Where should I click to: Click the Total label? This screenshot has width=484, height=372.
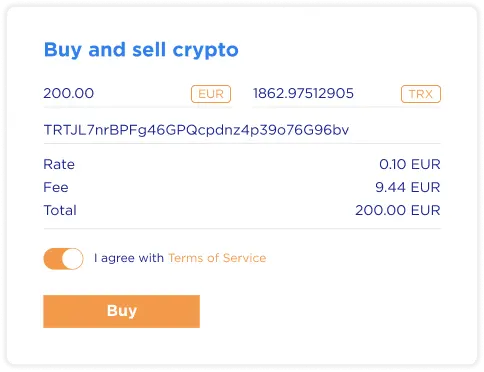60,210
